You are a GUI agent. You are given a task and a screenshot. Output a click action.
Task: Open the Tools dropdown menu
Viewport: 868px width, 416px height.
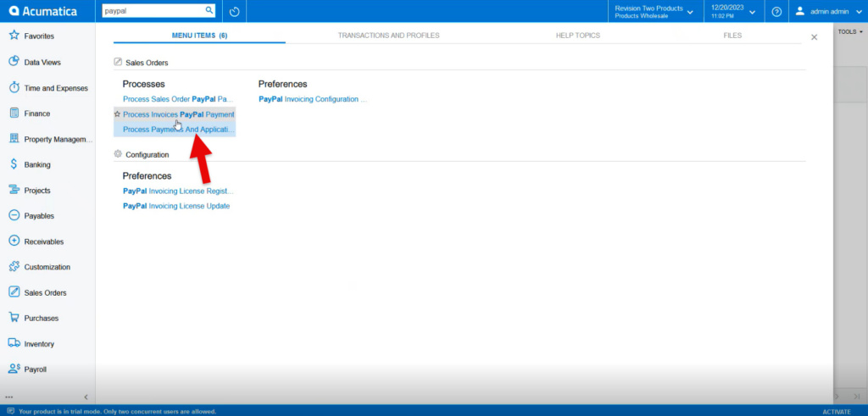point(850,32)
